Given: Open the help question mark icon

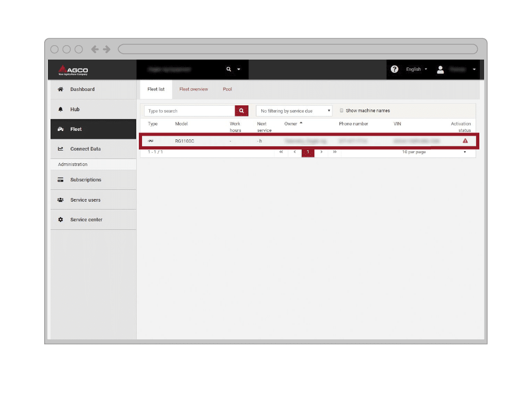Looking at the screenshot, I should (394, 69).
